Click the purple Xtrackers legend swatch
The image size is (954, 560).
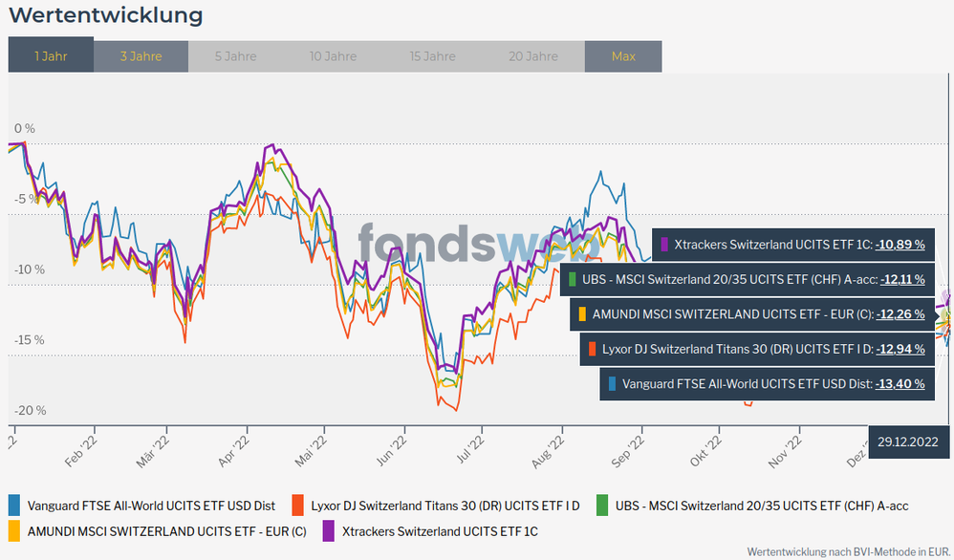point(329,529)
